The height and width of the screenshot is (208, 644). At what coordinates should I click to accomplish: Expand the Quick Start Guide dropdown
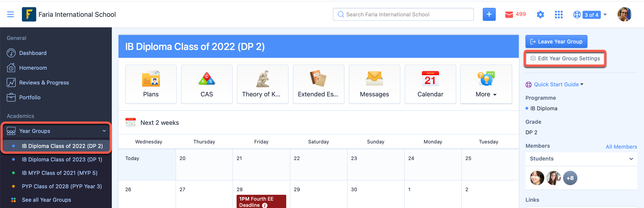581,84
